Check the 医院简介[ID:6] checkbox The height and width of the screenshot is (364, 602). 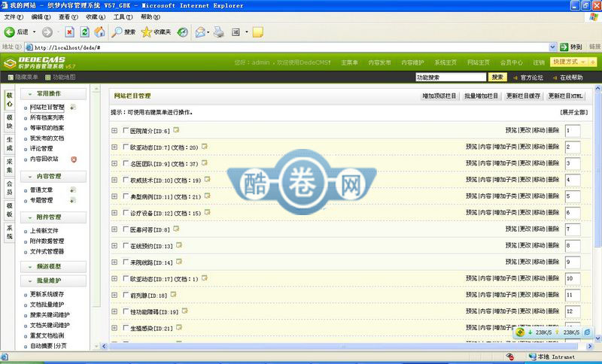tap(126, 130)
